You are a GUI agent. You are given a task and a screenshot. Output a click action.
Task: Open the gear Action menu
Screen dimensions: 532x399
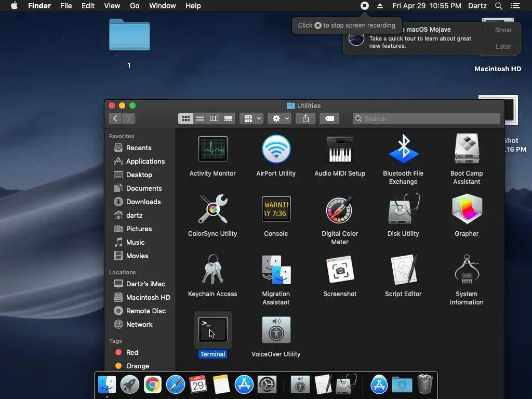279,118
